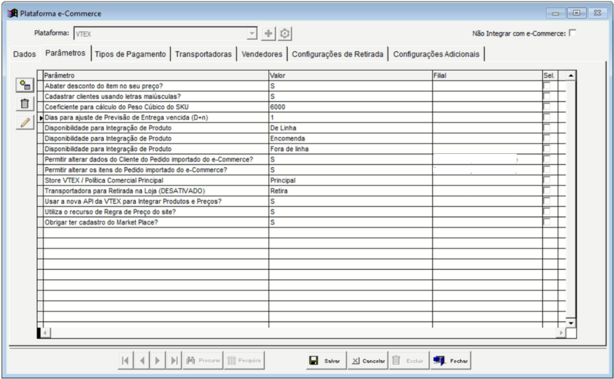
Task: Click the Fechar button
Action: point(451,360)
